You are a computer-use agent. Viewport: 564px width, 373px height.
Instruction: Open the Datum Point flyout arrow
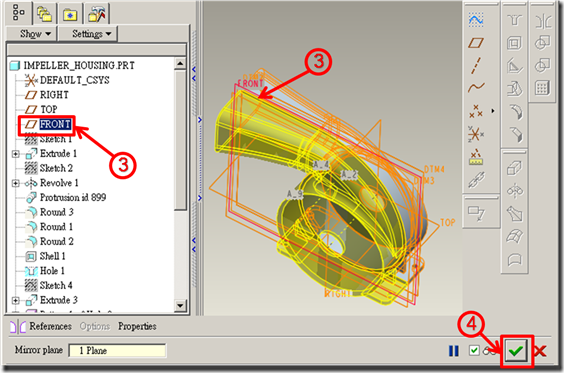pyautogui.click(x=493, y=111)
